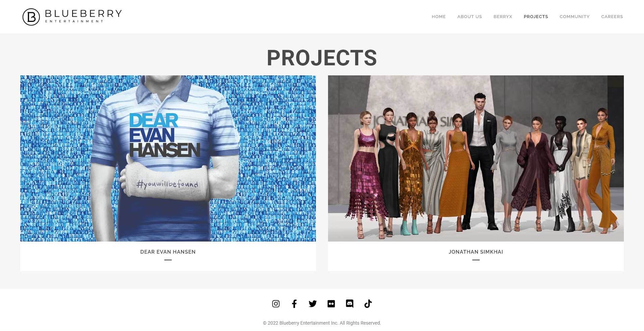
Task: Open the Instagram social icon
Action: click(x=276, y=304)
